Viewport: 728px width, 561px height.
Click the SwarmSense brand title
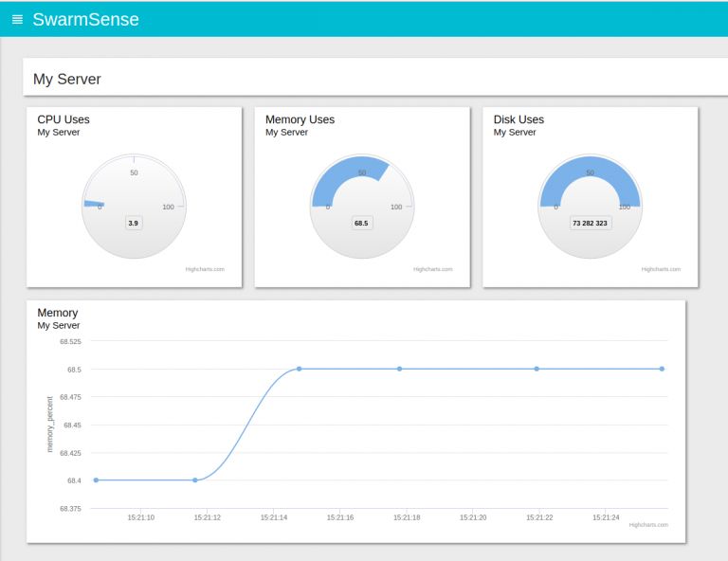(85, 20)
